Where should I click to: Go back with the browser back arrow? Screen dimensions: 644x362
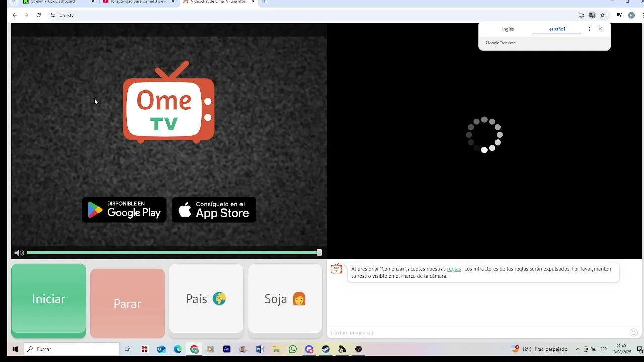(x=15, y=15)
